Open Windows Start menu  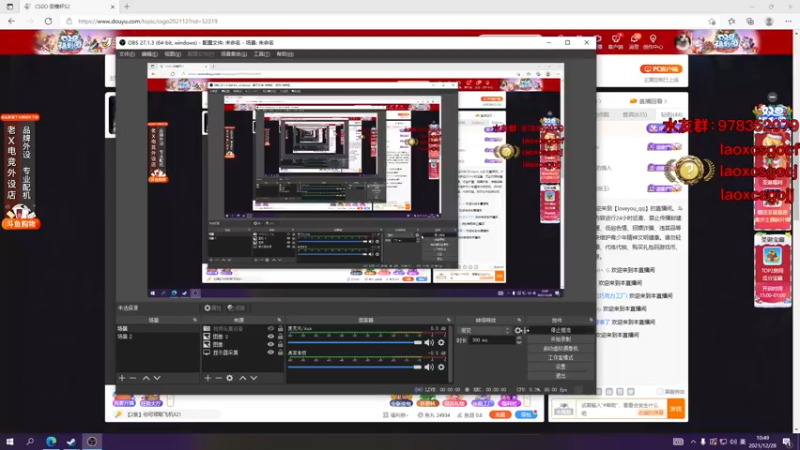pyautogui.click(x=10, y=442)
